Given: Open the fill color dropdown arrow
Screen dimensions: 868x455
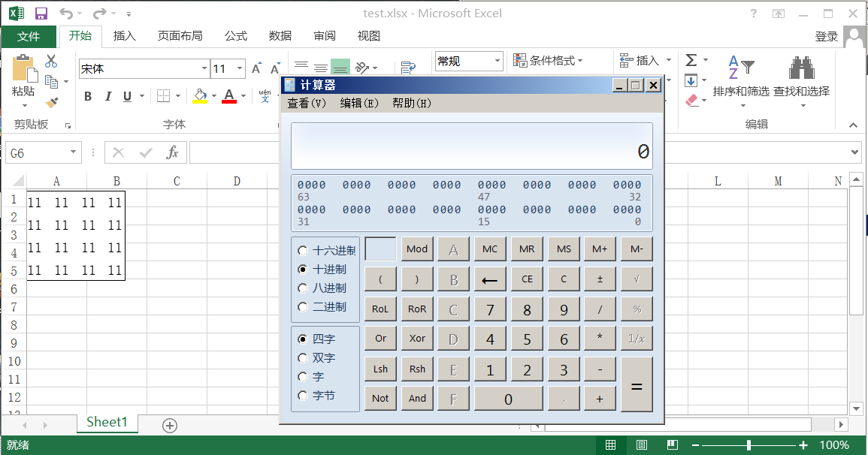Looking at the screenshot, I should [213, 96].
